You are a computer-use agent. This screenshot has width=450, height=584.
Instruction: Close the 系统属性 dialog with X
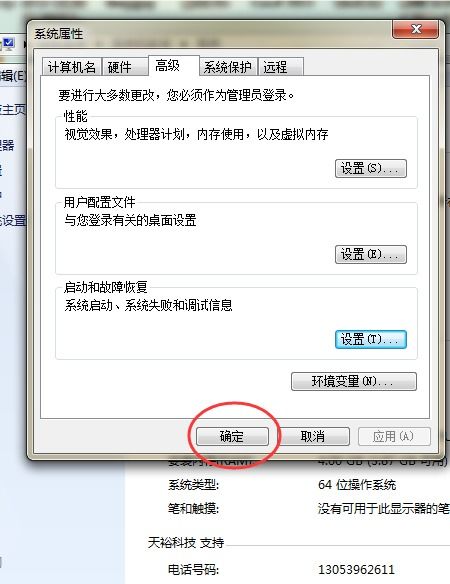415,29
